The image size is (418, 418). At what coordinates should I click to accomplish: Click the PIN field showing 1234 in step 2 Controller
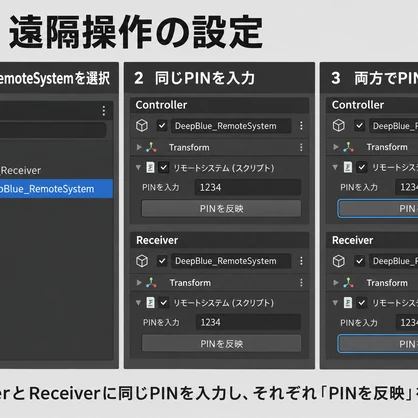pyautogui.click(x=248, y=187)
